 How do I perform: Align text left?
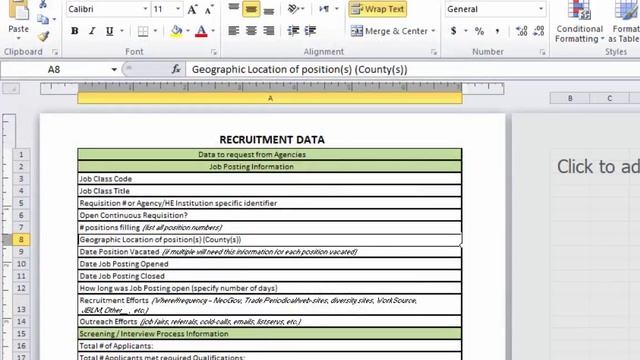tap(233, 31)
